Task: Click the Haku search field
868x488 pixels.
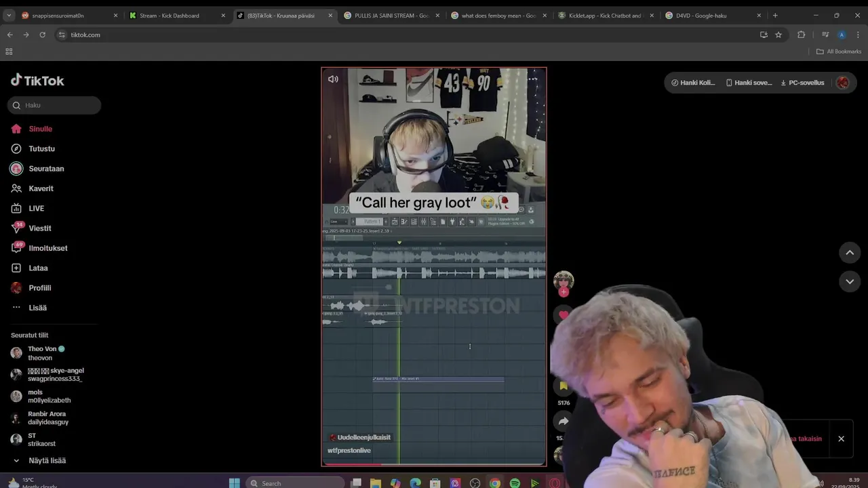Action: (54, 105)
